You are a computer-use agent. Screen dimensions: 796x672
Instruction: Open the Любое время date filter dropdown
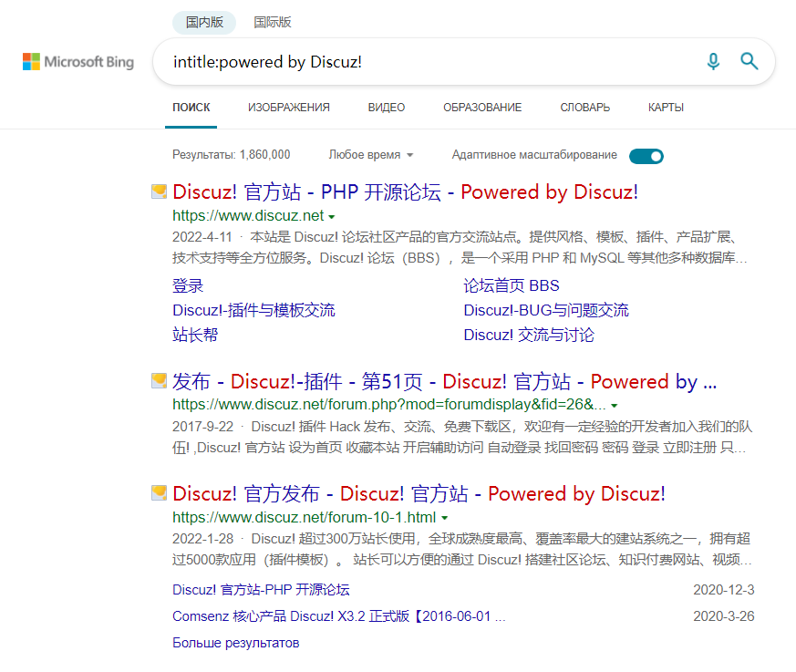click(x=371, y=155)
